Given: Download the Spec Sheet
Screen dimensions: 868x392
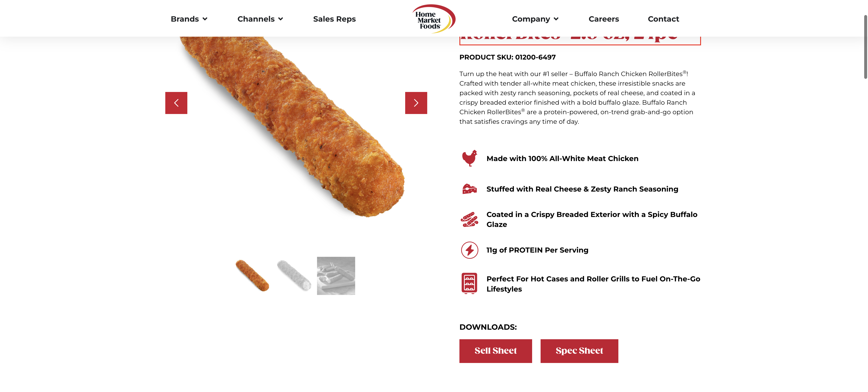Looking at the screenshot, I should 579,351.
